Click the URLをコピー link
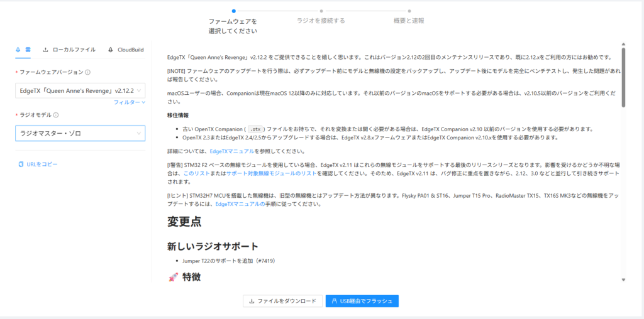This screenshot has width=644, height=319. (38, 165)
